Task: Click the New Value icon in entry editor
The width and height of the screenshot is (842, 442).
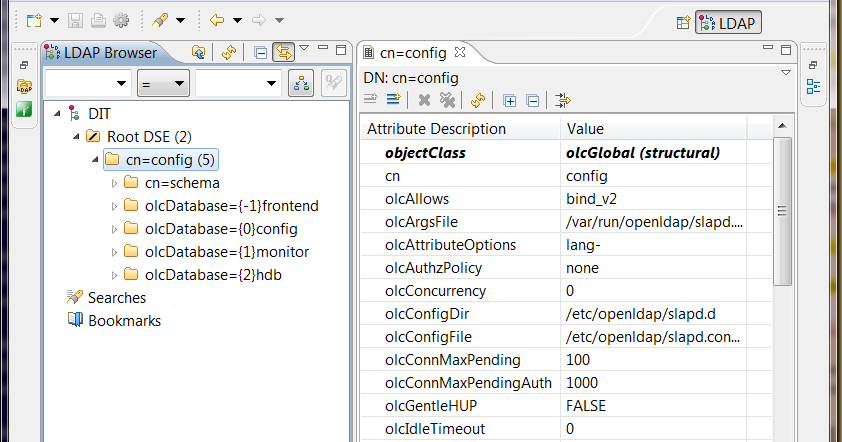Action: point(393,100)
